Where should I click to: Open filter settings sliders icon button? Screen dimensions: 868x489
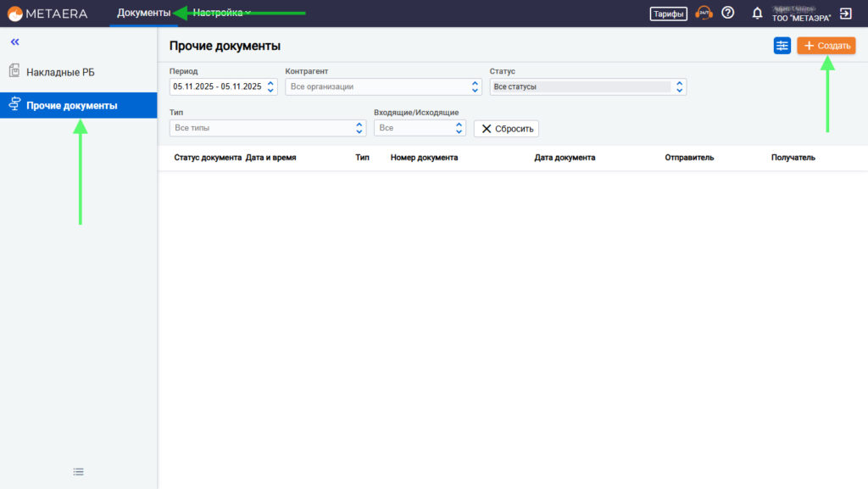782,46
